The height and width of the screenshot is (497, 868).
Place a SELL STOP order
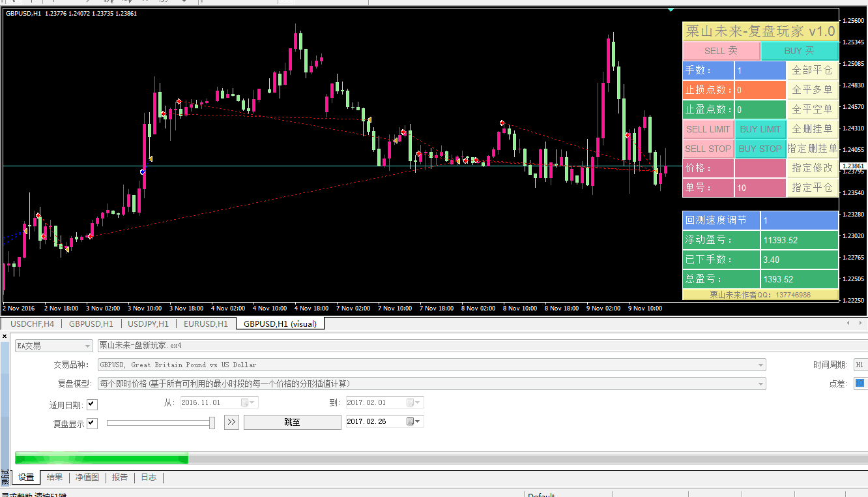[x=708, y=149]
